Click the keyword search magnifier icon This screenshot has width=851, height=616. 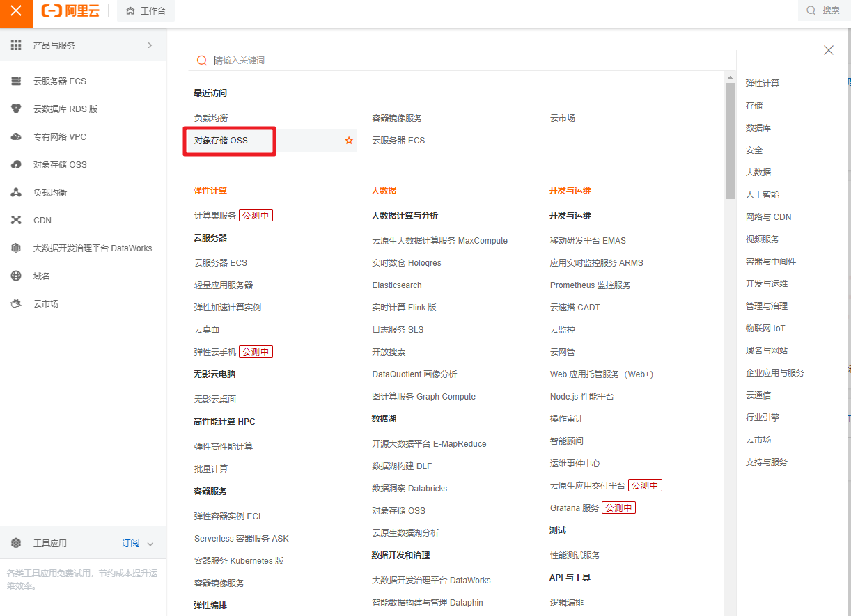point(201,61)
